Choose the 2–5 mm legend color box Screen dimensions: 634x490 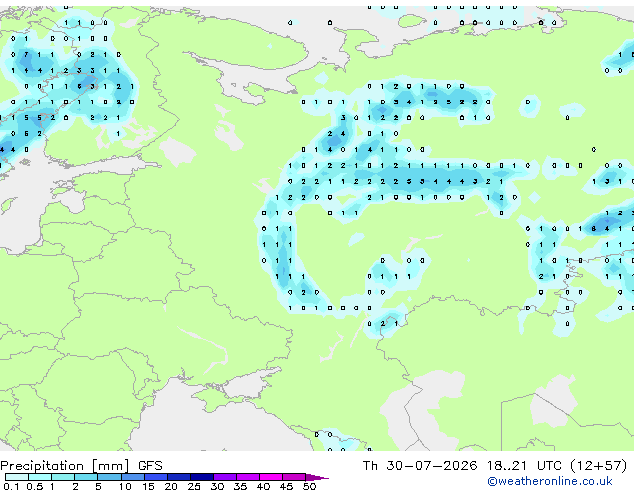86,477
